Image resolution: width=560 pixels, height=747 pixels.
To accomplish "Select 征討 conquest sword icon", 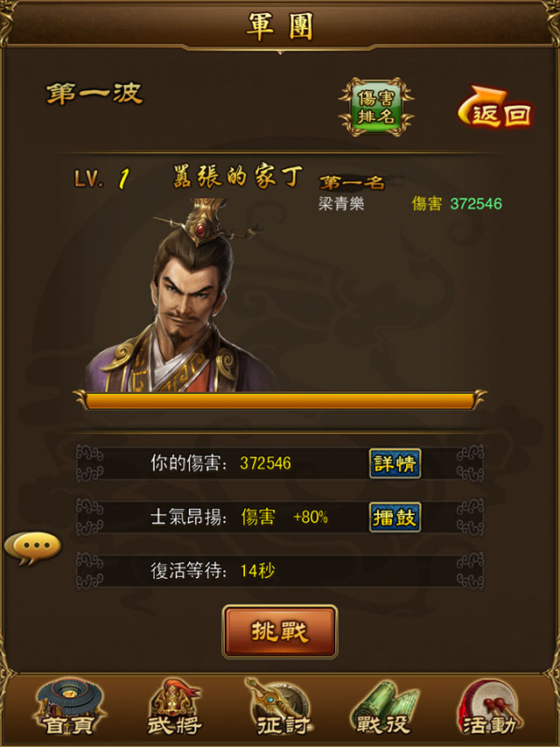I will click(x=281, y=708).
